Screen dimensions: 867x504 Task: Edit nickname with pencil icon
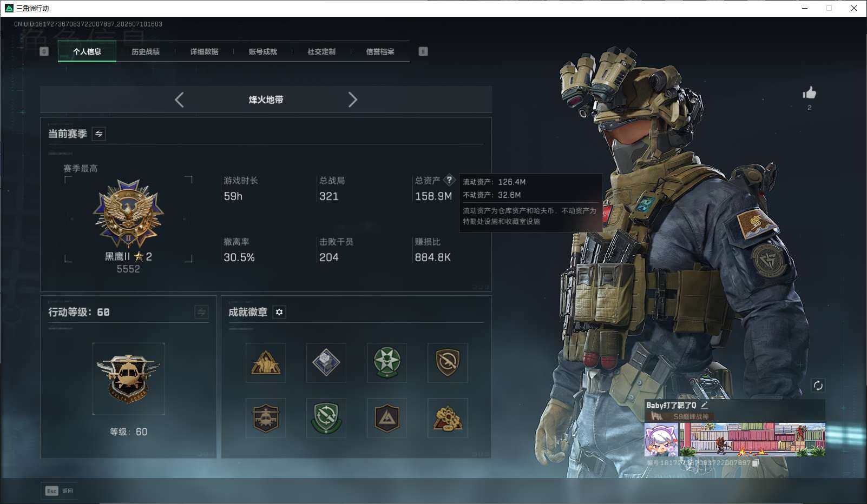click(704, 404)
